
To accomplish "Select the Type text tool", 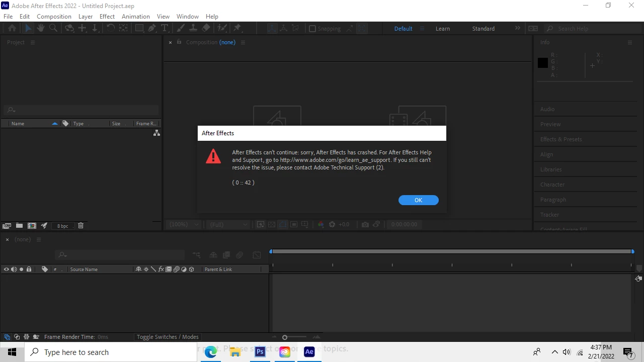I will coord(164,29).
